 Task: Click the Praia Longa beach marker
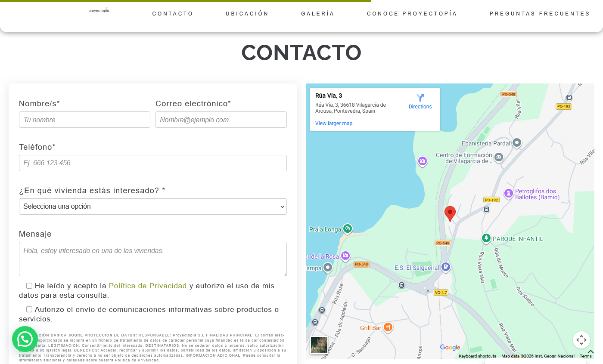(348, 228)
